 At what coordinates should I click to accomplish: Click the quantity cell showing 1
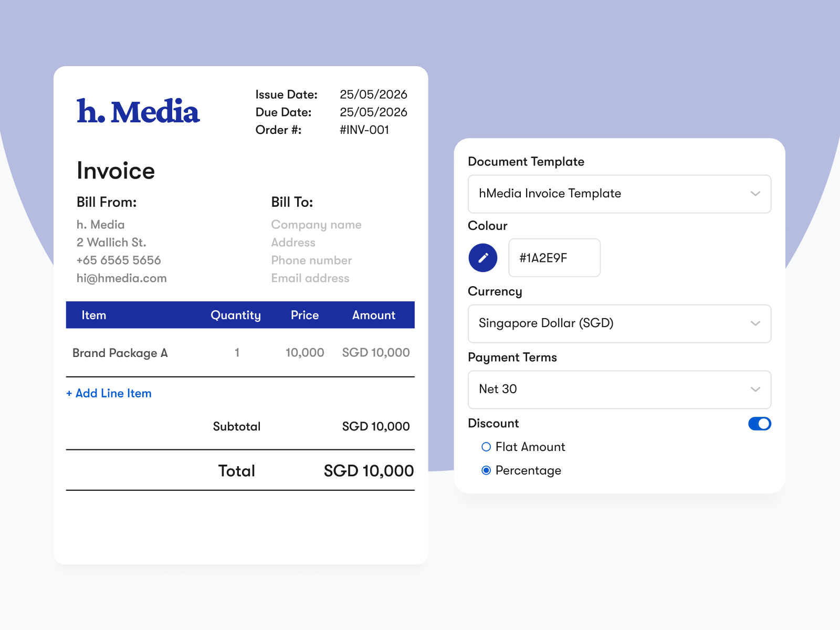click(x=237, y=353)
